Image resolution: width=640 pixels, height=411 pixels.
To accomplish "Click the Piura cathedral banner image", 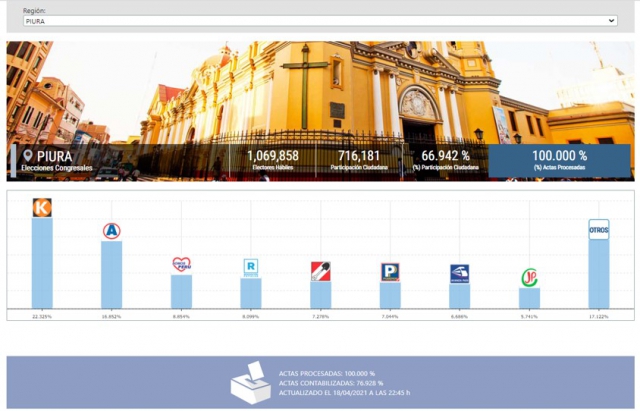I will tap(320, 90).
